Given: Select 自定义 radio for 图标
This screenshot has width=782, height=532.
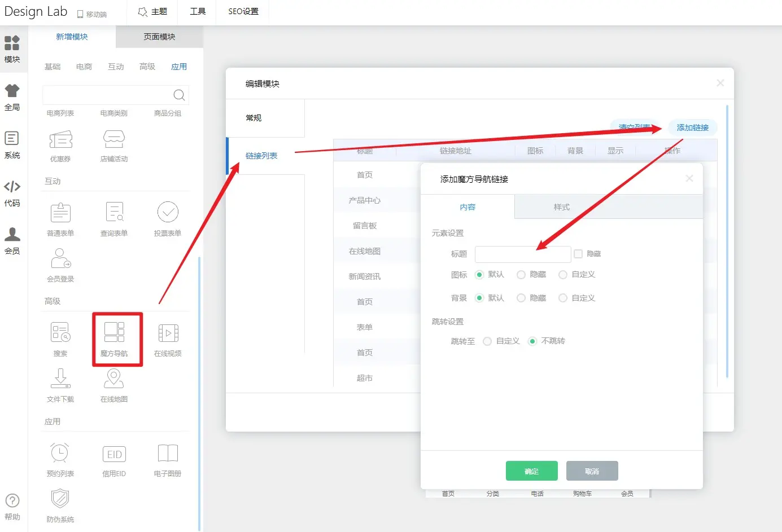Looking at the screenshot, I should pyautogui.click(x=563, y=275).
